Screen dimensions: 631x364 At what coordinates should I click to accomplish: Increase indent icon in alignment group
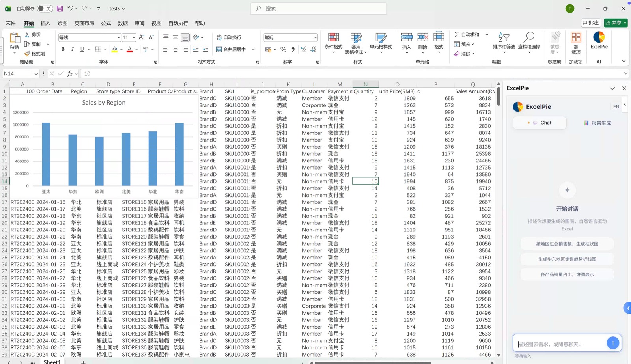(x=205, y=49)
